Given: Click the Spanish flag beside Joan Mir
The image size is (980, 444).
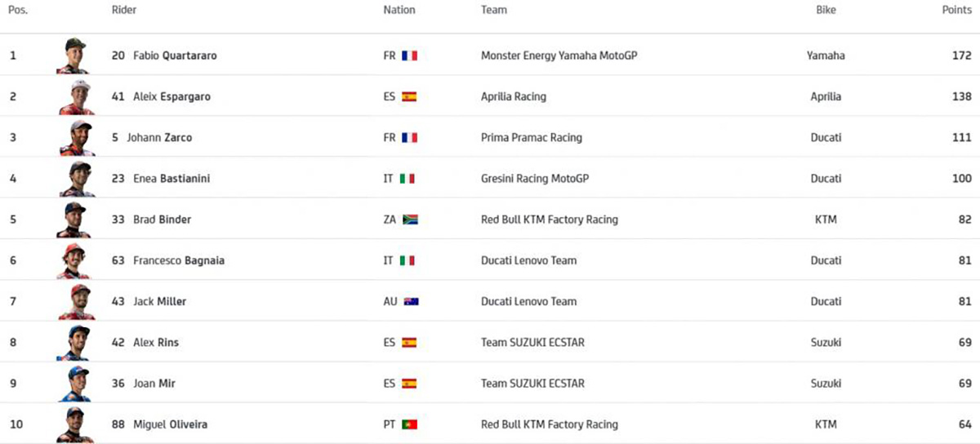Looking at the screenshot, I should (x=409, y=384).
